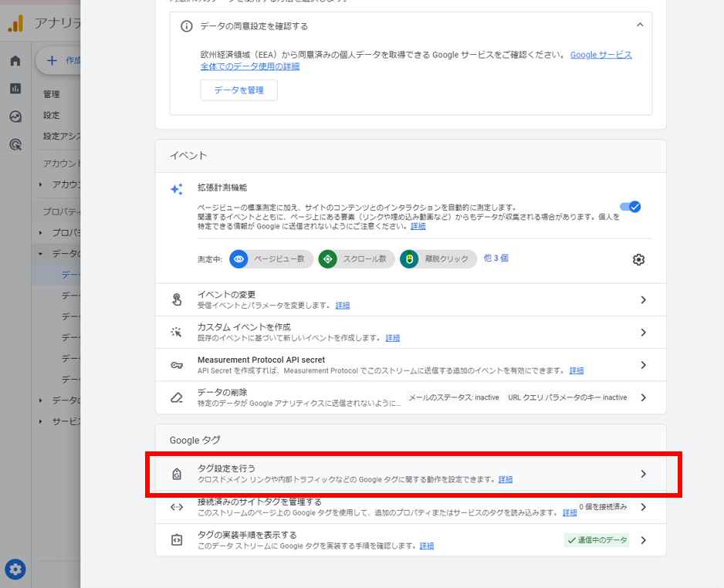The width and height of the screenshot is (724, 588).
Task: Click the イベント section heading
Action: 188,156
